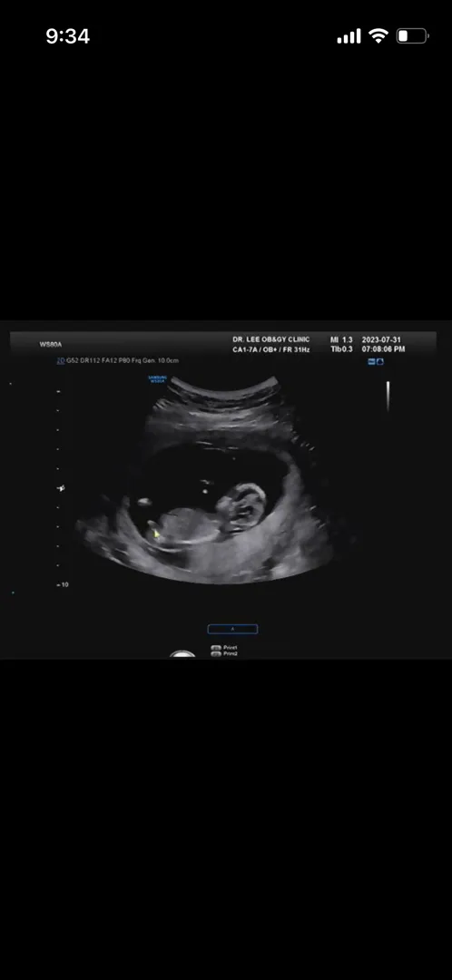Click the focus position arrow on depth scale

click(x=61, y=488)
